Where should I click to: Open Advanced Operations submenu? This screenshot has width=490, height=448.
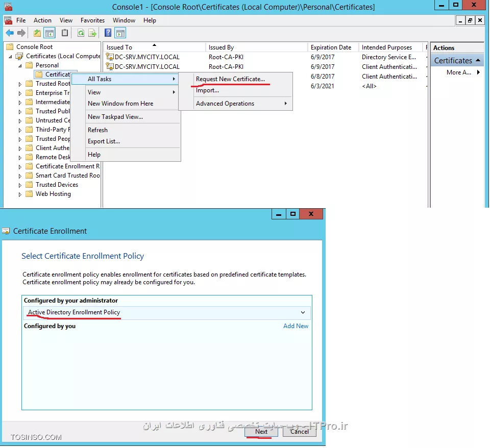[236, 104]
